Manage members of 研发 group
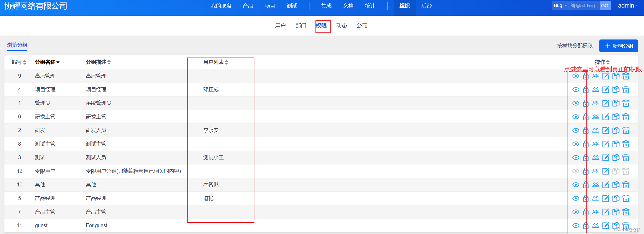This screenshot has width=644, height=234. [596, 130]
